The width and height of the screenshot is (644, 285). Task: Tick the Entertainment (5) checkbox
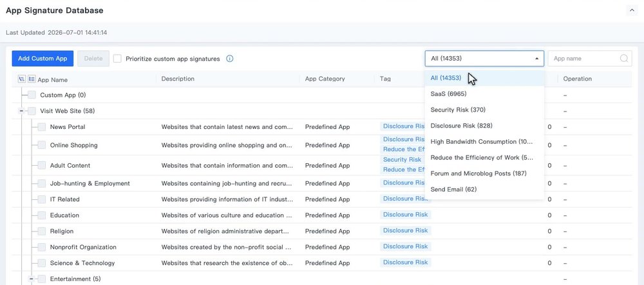[x=42, y=279]
